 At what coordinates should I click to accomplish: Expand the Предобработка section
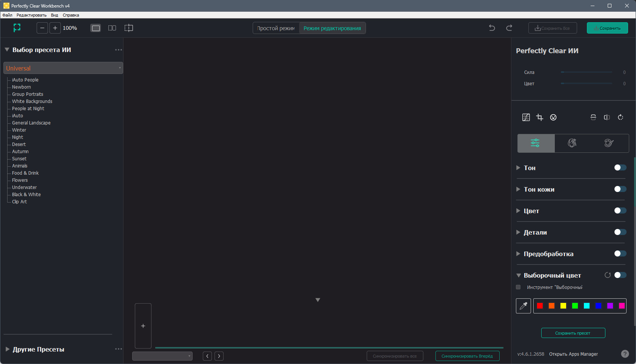(518, 253)
